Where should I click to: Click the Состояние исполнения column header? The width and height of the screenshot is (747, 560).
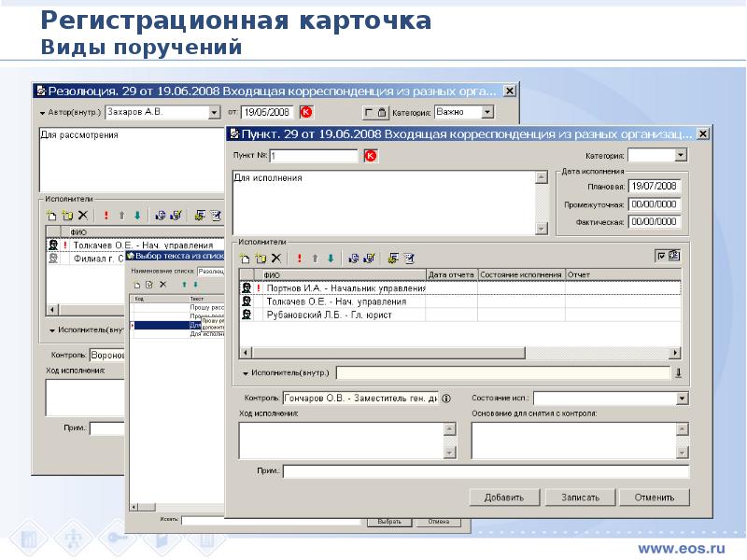click(521, 274)
